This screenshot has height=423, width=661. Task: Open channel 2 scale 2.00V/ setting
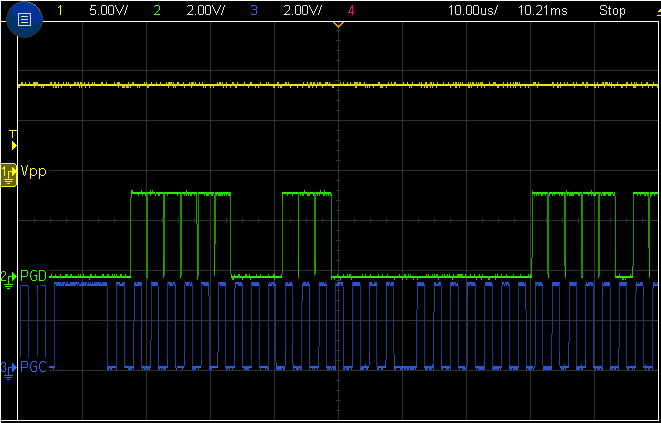tap(205, 11)
